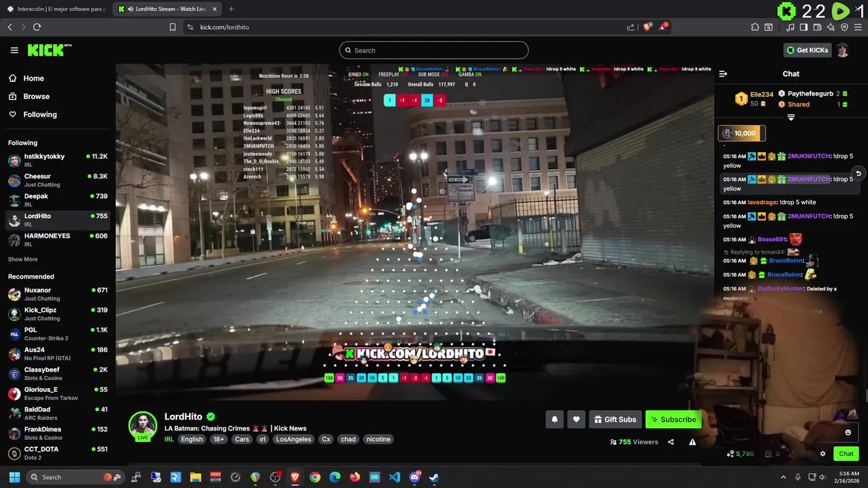Open Aus24 recommended channel

[58, 354]
